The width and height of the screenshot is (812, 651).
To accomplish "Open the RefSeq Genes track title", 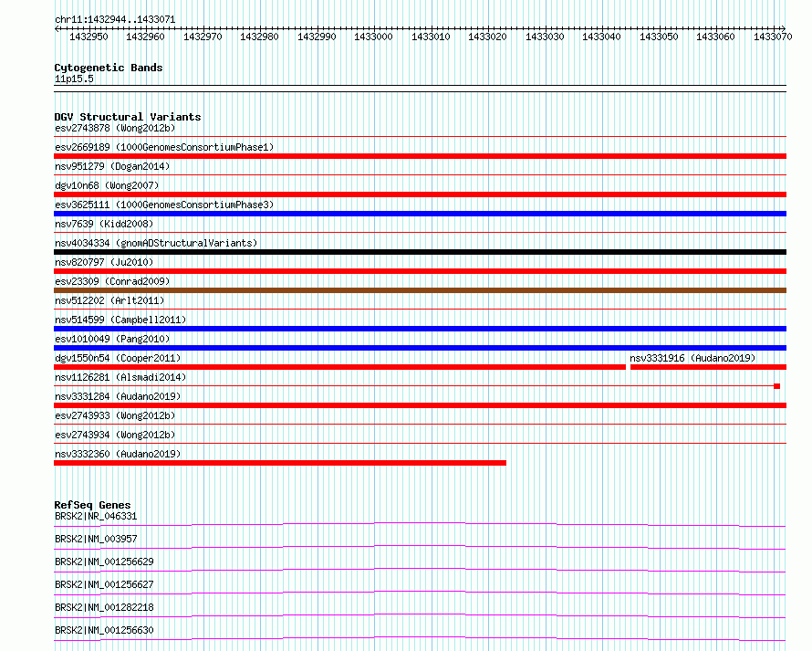I will (93, 505).
